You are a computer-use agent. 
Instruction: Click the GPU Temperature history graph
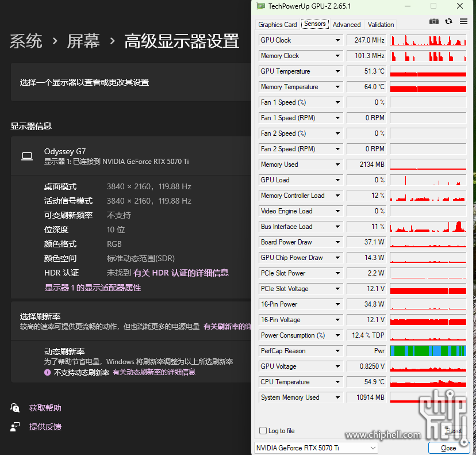428,71
